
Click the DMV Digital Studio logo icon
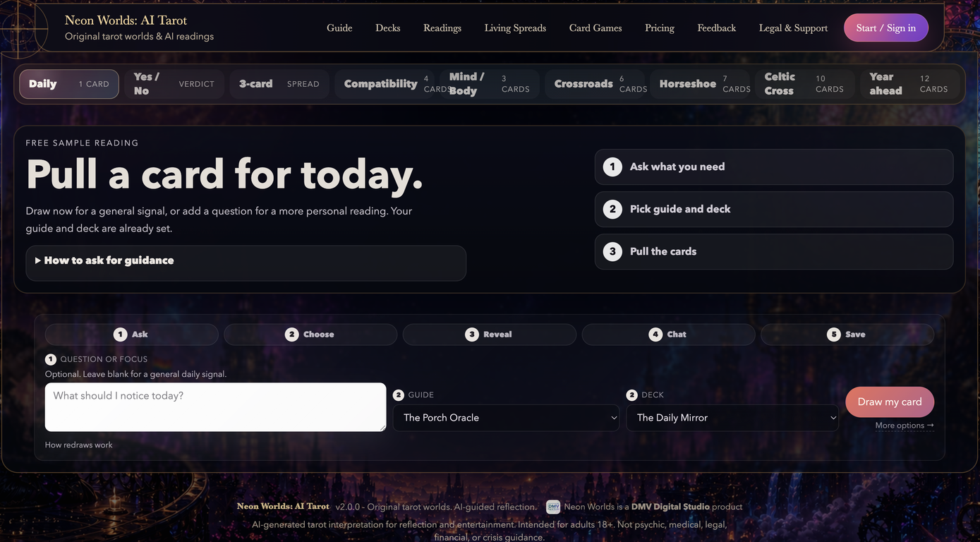tap(553, 507)
